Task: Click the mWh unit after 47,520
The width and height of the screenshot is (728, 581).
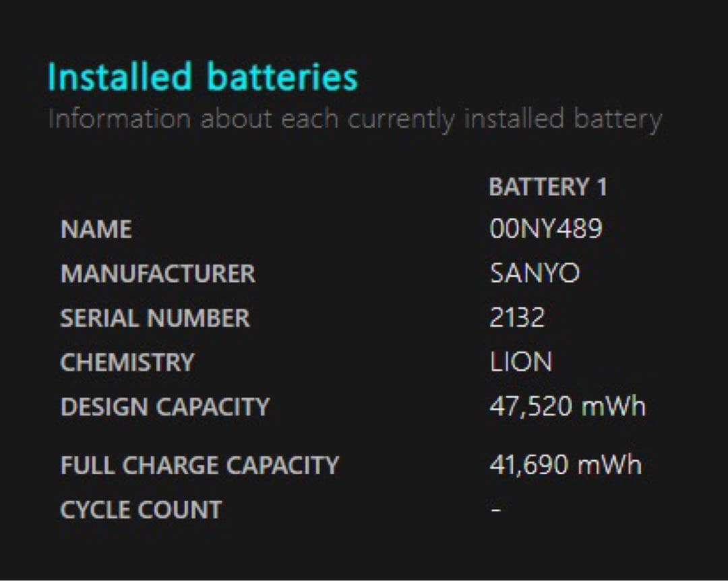Action: [x=613, y=406]
